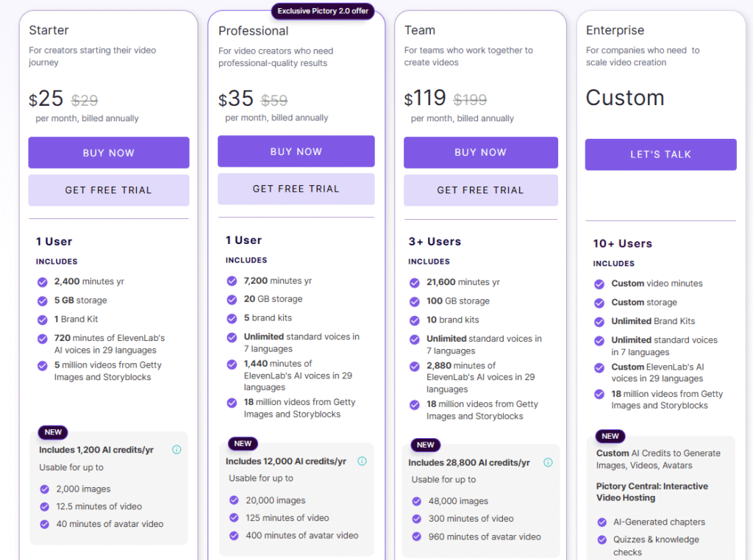753x560 pixels.
Task: Start free trial for Professional plan
Action: tap(296, 189)
